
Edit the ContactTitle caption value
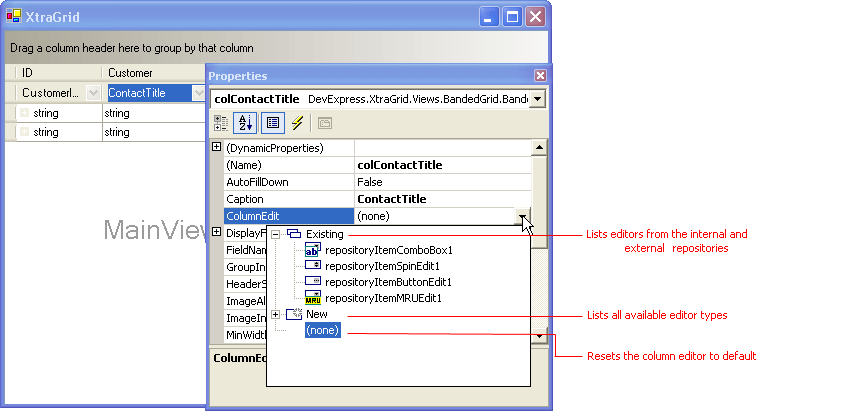pyautogui.click(x=443, y=199)
